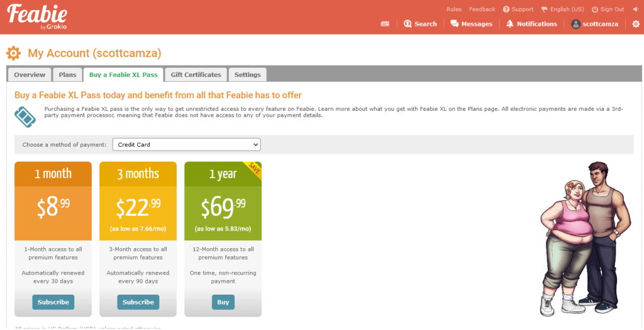Image resolution: width=644 pixels, height=330 pixels.
Task: Click the Notifications bell icon
Action: click(509, 24)
